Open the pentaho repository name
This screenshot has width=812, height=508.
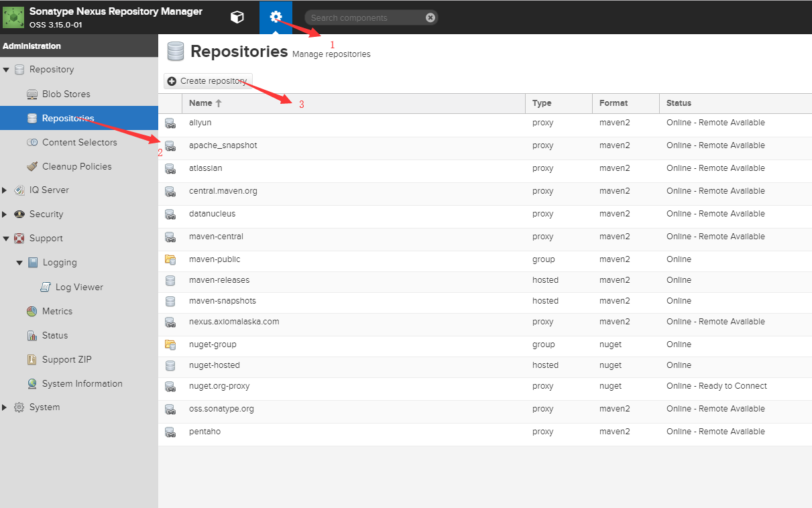[x=205, y=432]
